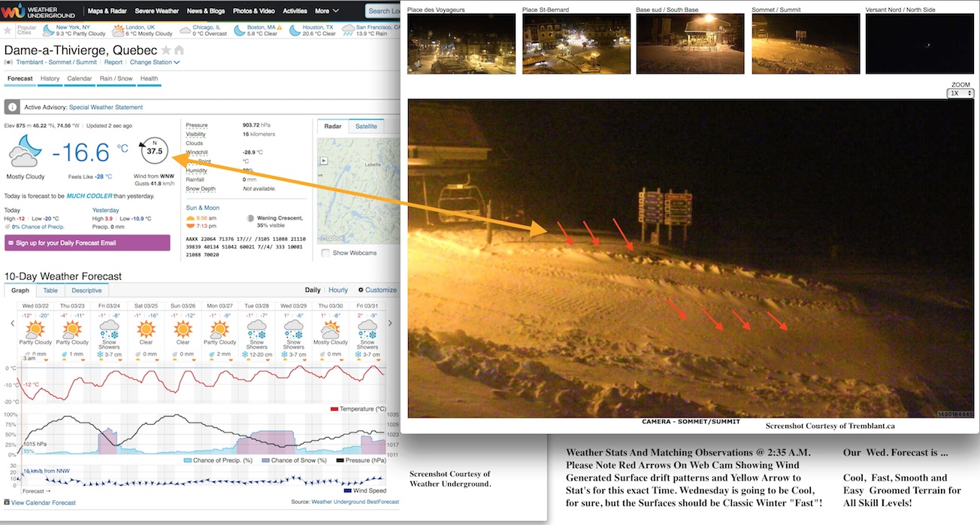Click the Customize gear icon
The width and height of the screenshot is (980, 525).
tap(361, 290)
